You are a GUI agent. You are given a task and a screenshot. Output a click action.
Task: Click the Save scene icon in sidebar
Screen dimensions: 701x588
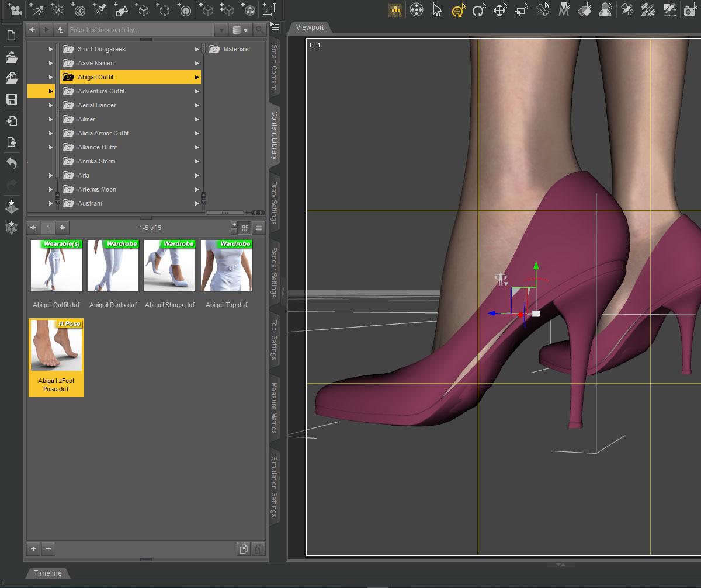click(x=11, y=99)
